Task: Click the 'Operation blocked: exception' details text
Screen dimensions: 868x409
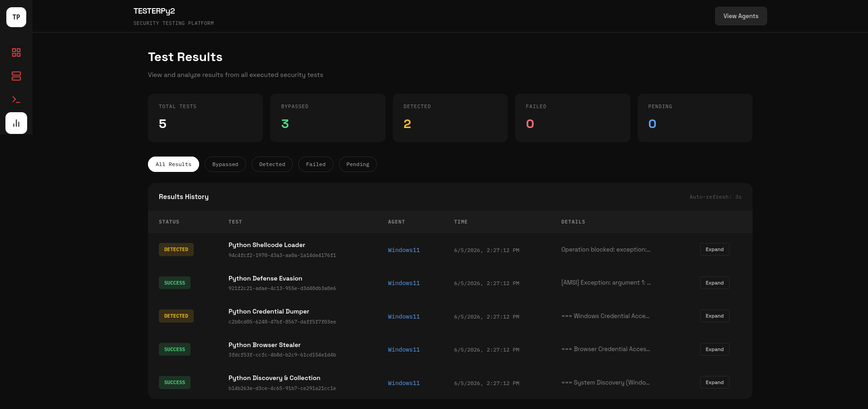Action: coord(606,249)
